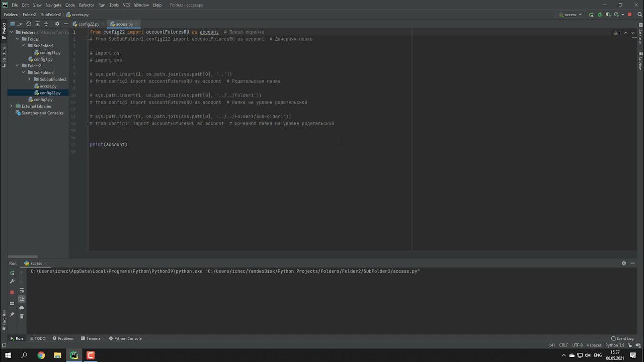The width and height of the screenshot is (644, 362).
Task: Collapse Folder1 in project tree
Action: pos(17,39)
